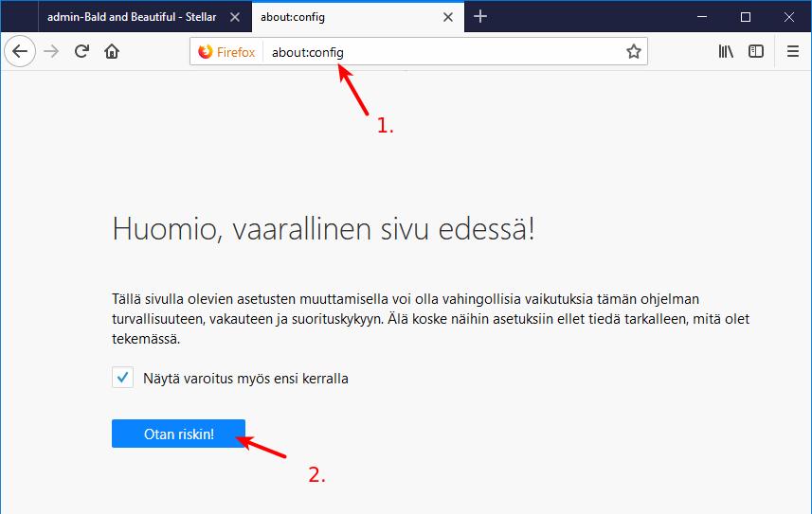Image resolution: width=812 pixels, height=514 pixels.
Task: Open the Library bookshelf icon
Action: point(726,52)
